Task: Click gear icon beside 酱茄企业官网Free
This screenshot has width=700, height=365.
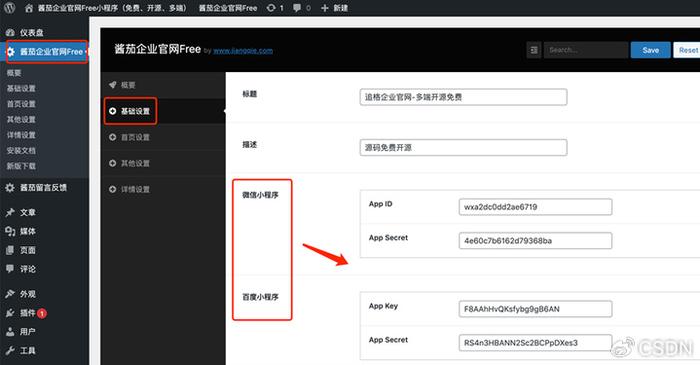Action: (10, 52)
